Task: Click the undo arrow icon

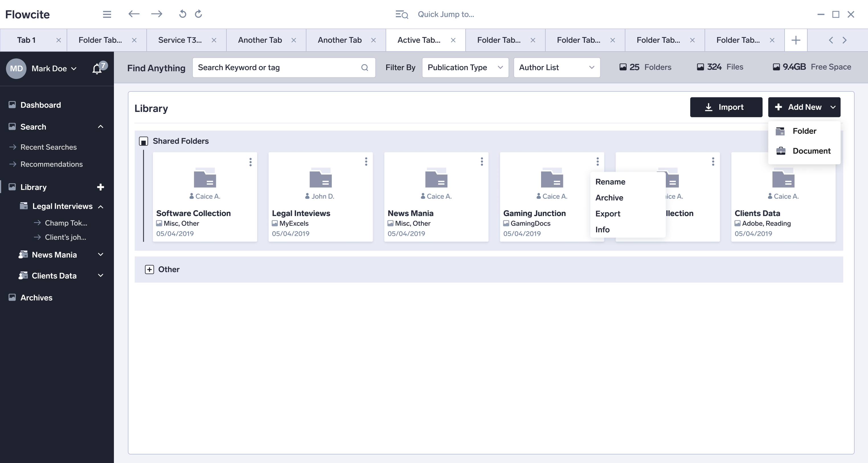Action: (x=182, y=14)
